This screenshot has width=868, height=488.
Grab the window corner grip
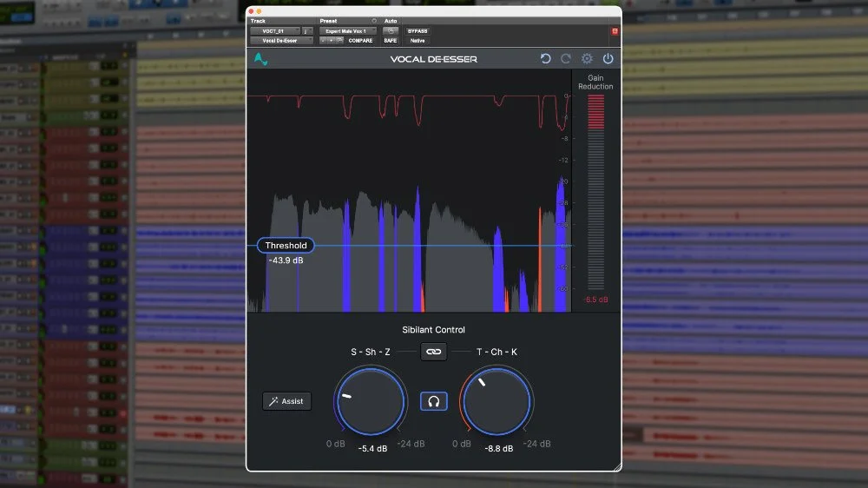point(616,467)
